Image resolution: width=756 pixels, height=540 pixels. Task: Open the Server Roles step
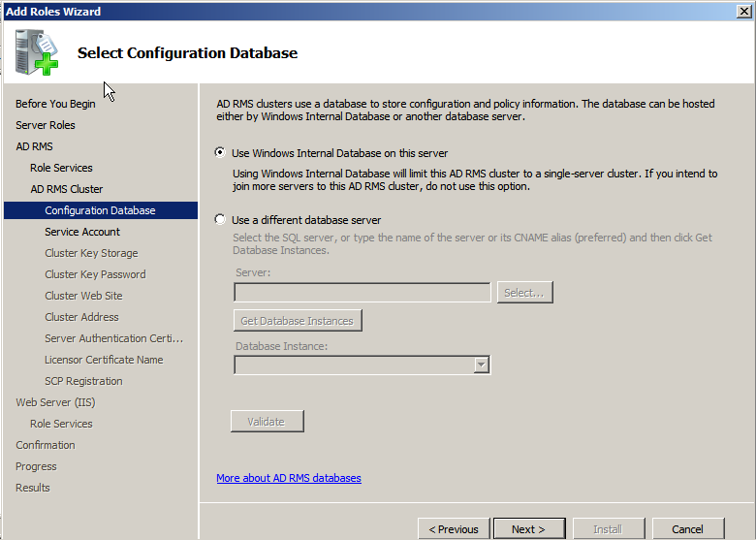click(46, 125)
